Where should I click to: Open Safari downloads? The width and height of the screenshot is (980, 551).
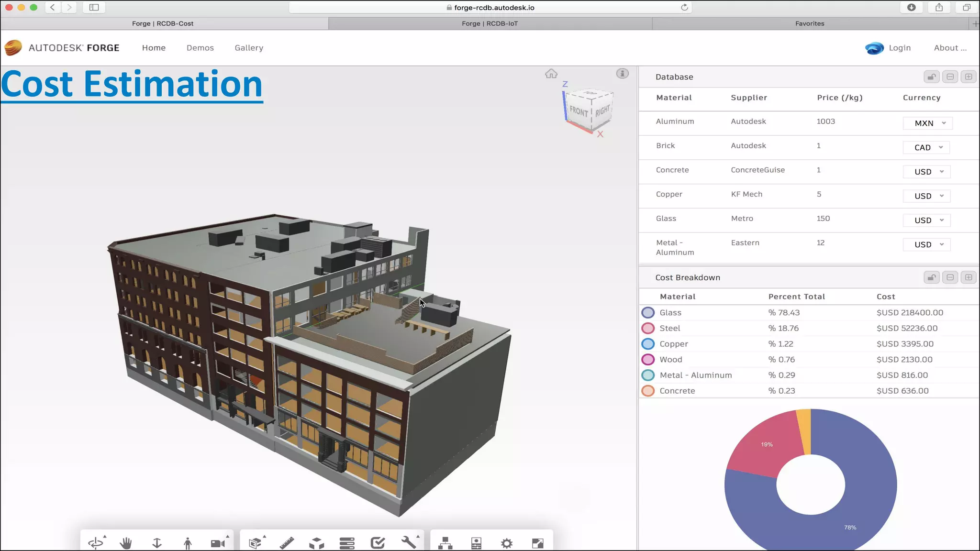(x=912, y=7)
